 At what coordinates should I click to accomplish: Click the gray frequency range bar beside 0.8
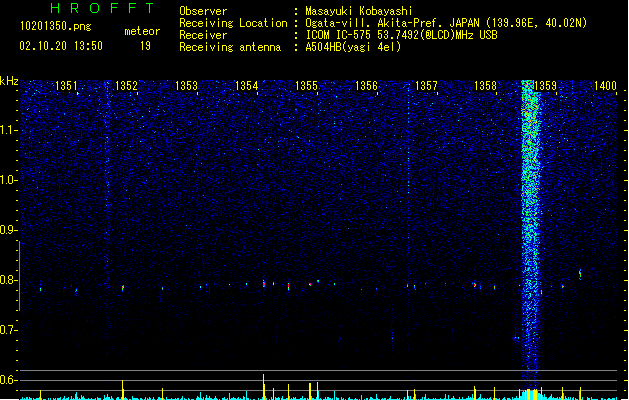(19, 276)
